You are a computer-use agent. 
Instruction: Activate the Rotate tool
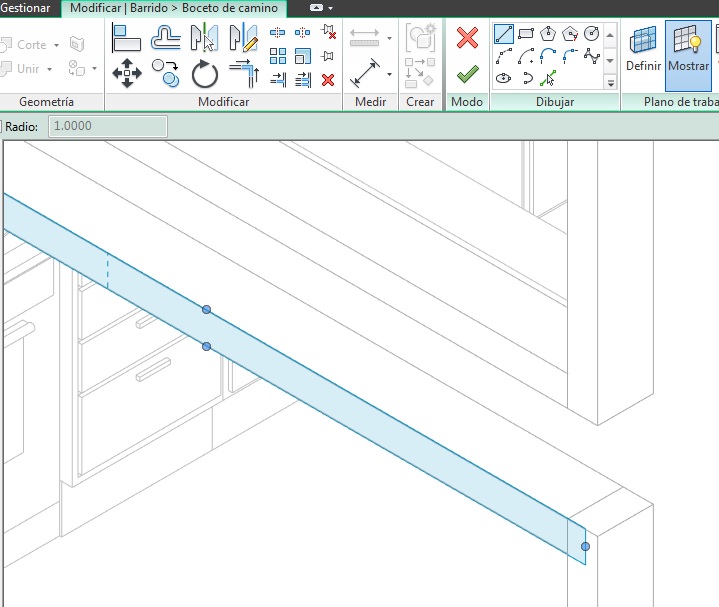click(x=204, y=73)
